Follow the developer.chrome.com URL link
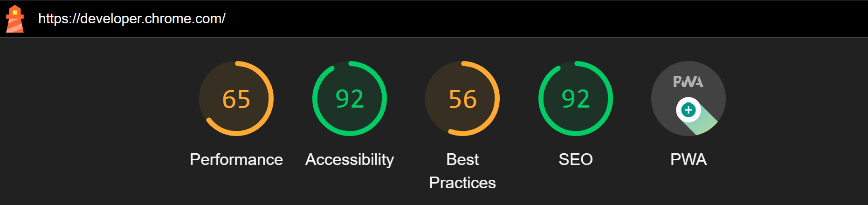Image resolution: width=868 pixels, height=205 pixels. (x=132, y=19)
